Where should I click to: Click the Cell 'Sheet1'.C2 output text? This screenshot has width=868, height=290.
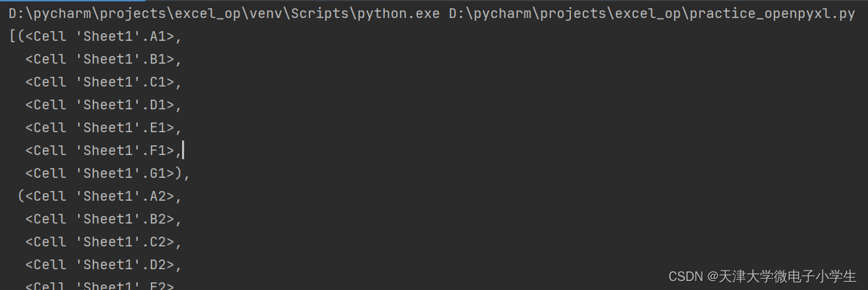point(103,242)
